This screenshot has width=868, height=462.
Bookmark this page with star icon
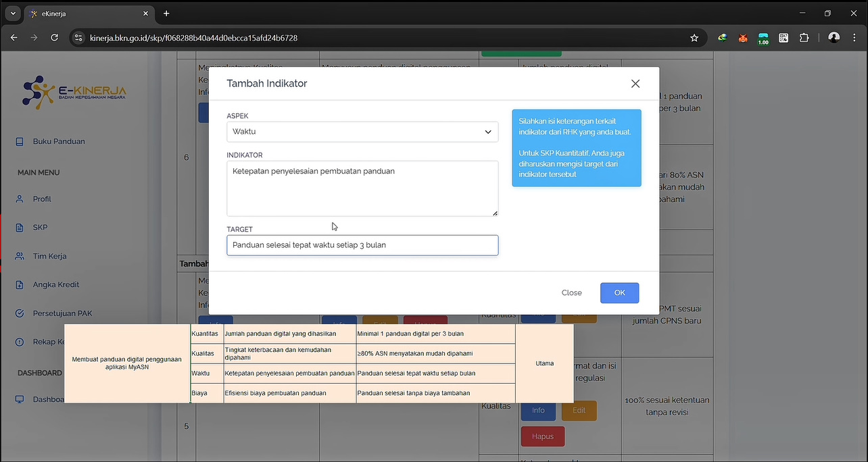694,38
